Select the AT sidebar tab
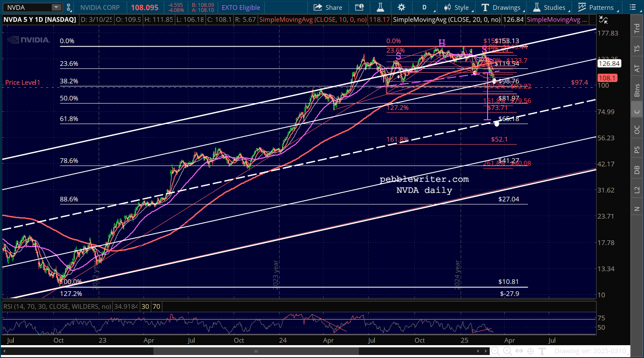This screenshot has height=358, width=644. point(637,68)
